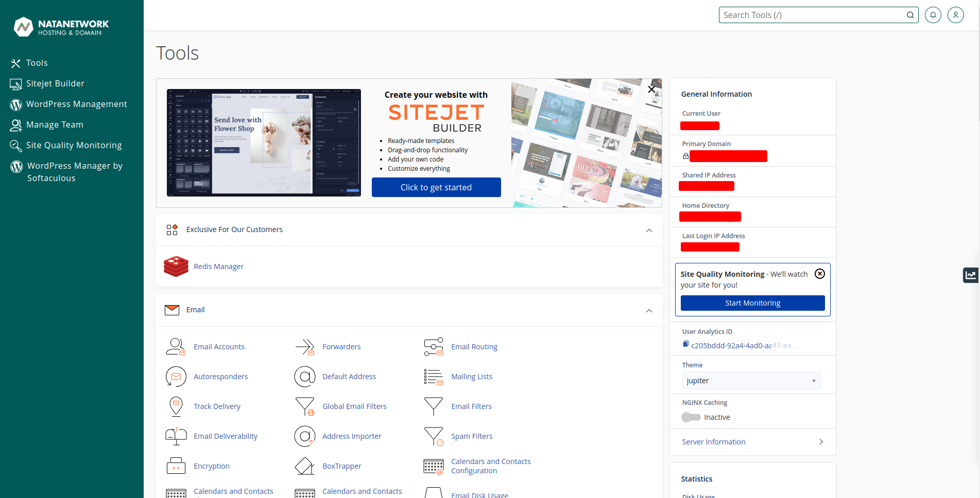Open the Theme jupiter dropdown
The width and height of the screenshot is (980, 498).
pyautogui.click(x=751, y=381)
